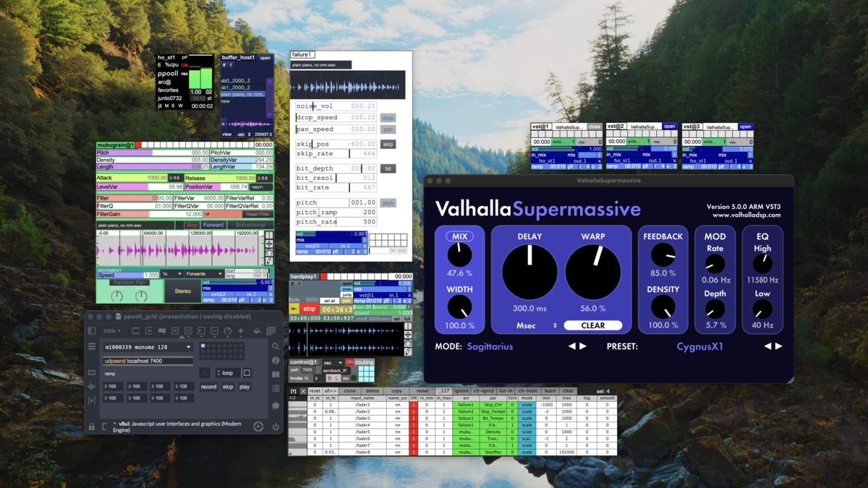Open the info inspector icon in ppooll_grid
This screenshot has height=488, width=868.
click(x=276, y=360)
